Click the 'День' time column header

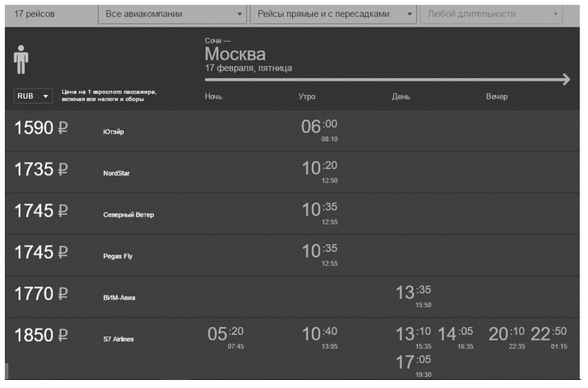[401, 97]
